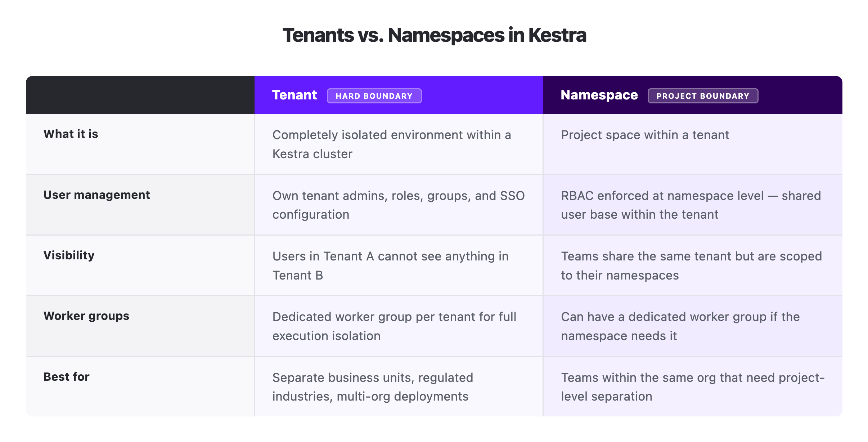Screen dimensions: 868x442
Task: Select 'Project space within a tenant' cell
Action: [693, 144]
